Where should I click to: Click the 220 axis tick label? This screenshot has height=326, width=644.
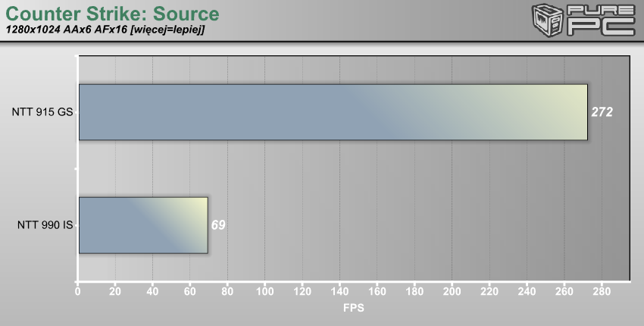pos(489,291)
